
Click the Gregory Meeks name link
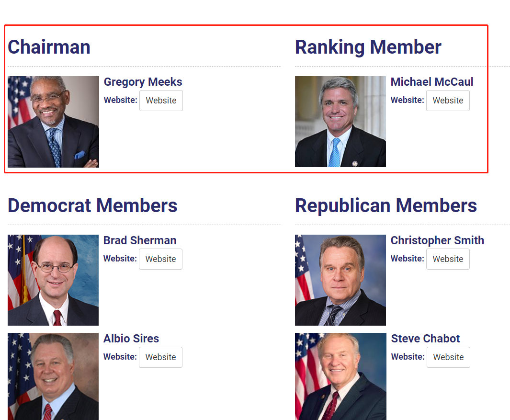[x=143, y=82]
